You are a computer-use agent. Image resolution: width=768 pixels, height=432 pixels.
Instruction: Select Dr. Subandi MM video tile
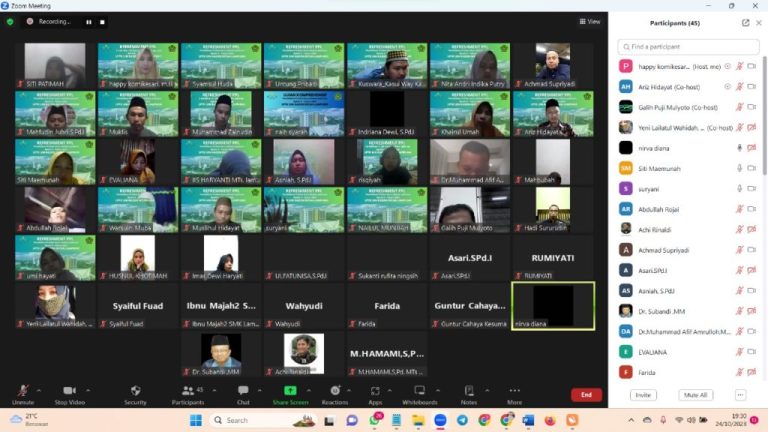[221, 354]
